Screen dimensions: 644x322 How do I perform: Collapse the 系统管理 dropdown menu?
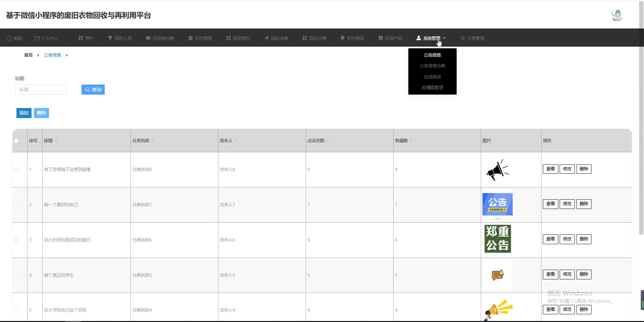point(431,38)
